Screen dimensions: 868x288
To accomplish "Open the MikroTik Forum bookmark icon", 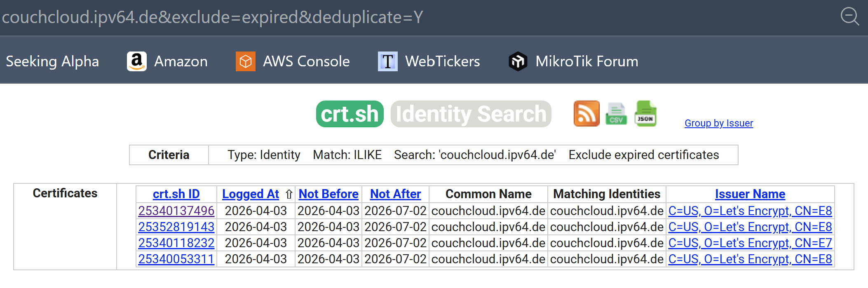I will pos(518,61).
